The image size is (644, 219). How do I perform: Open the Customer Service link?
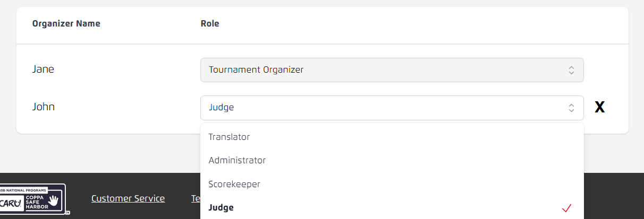pos(128,198)
